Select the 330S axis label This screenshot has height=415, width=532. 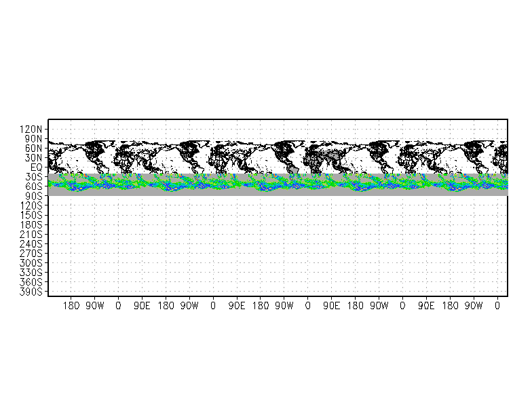pyautogui.click(x=31, y=273)
